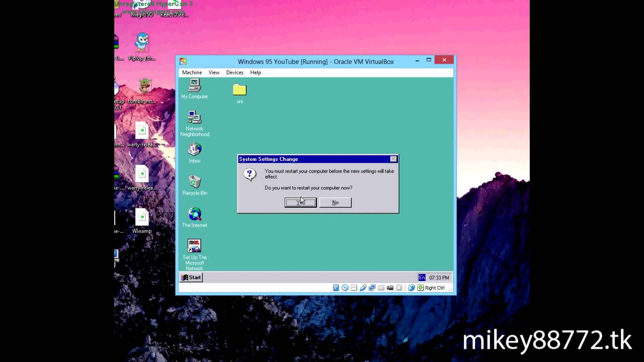Maximize the VirtualBox window

pos(429,60)
